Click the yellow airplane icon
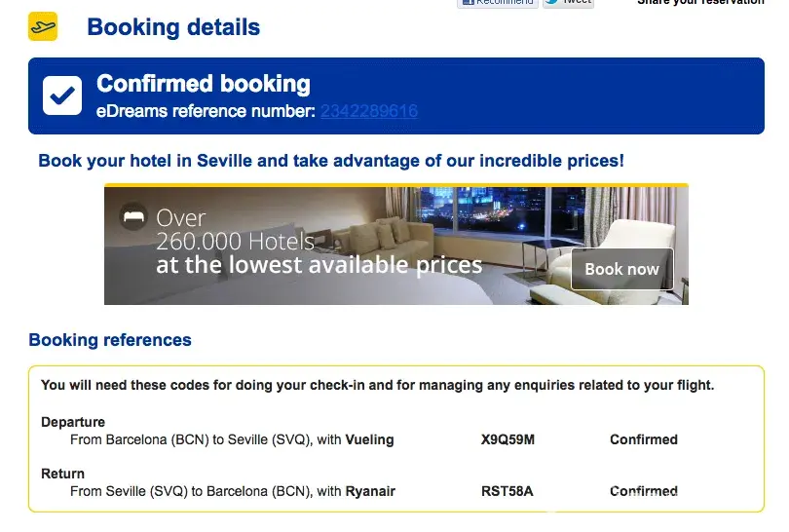Screen dimensions: 789x532 coord(43,26)
